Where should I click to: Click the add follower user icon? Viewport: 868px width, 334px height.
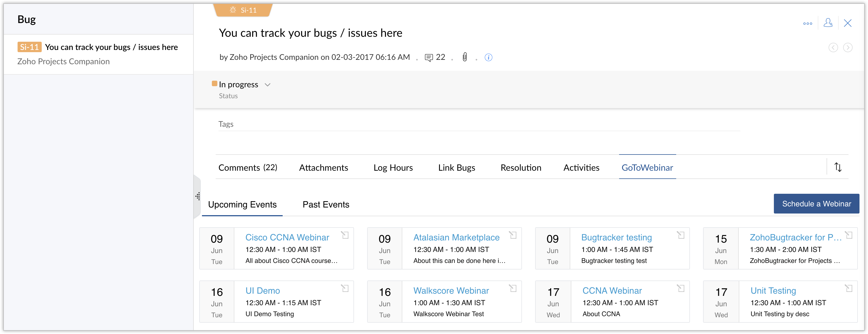[x=828, y=23]
